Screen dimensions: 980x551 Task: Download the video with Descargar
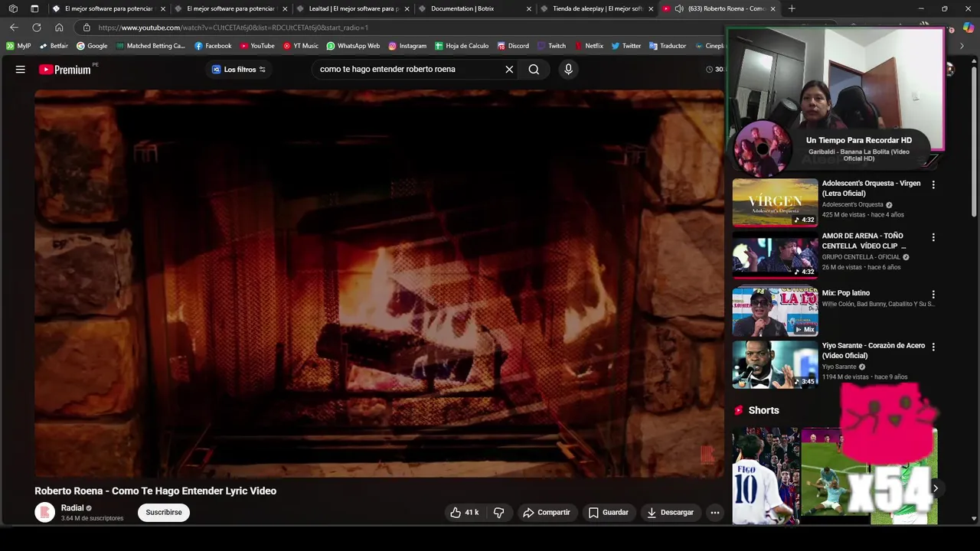671,513
